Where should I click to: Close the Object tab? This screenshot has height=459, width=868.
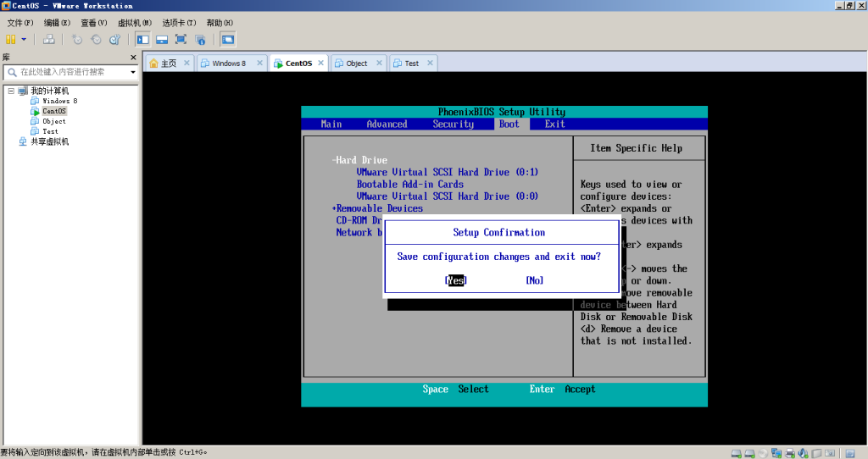pos(379,63)
